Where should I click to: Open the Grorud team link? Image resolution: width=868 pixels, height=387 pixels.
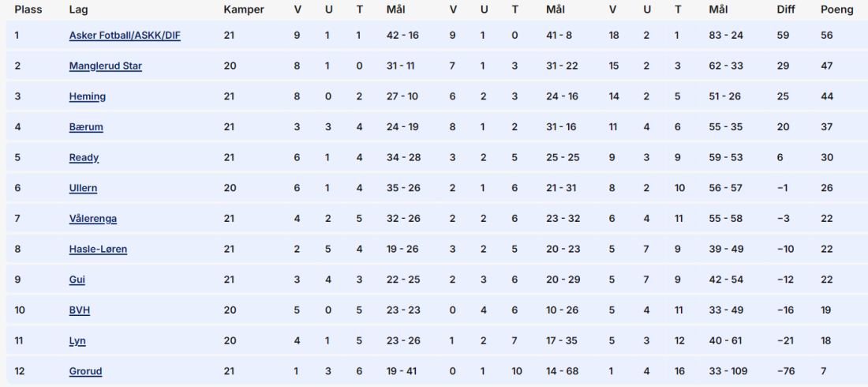(x=85, y=371)
